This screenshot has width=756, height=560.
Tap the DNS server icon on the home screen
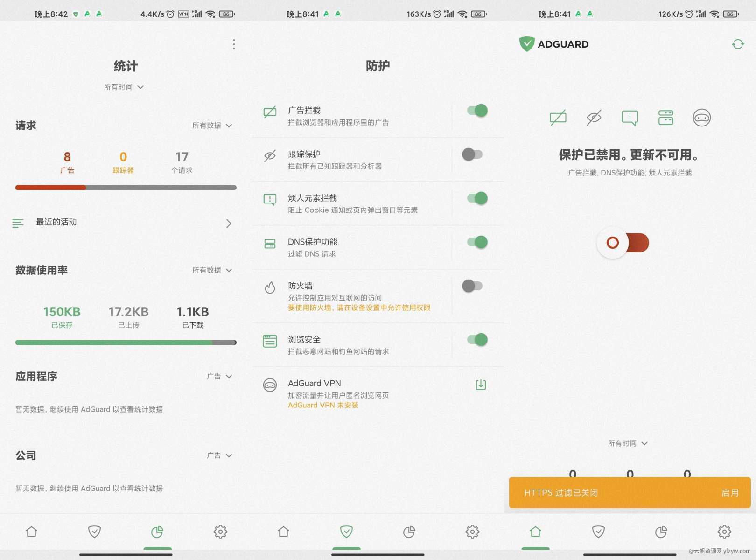point(665,118)
